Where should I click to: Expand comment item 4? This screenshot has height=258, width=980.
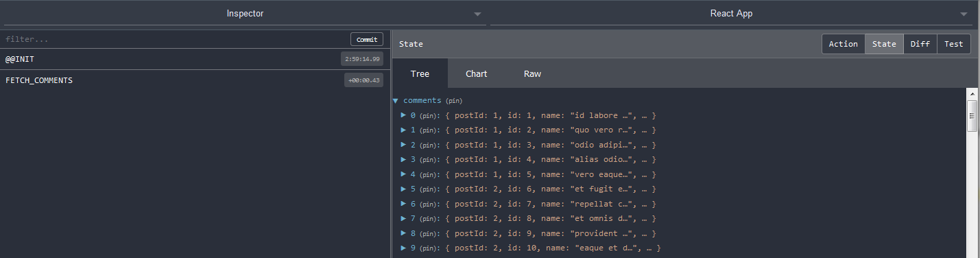pos(404,174)
